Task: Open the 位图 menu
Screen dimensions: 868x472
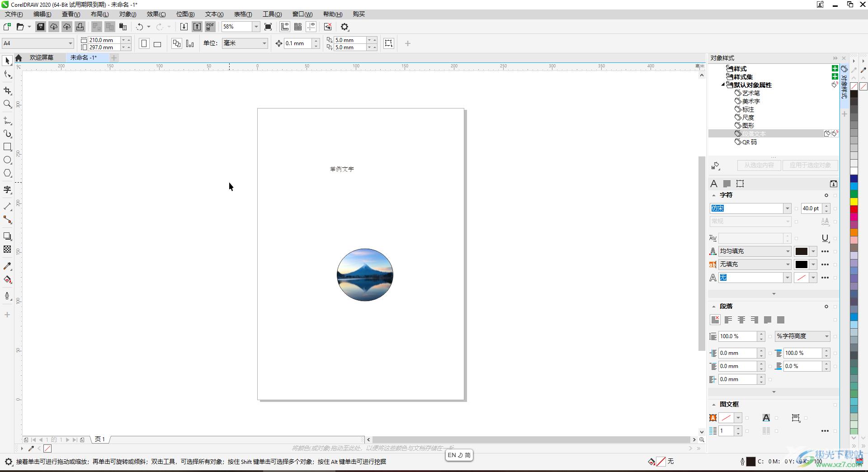Action: click(185, 14)
